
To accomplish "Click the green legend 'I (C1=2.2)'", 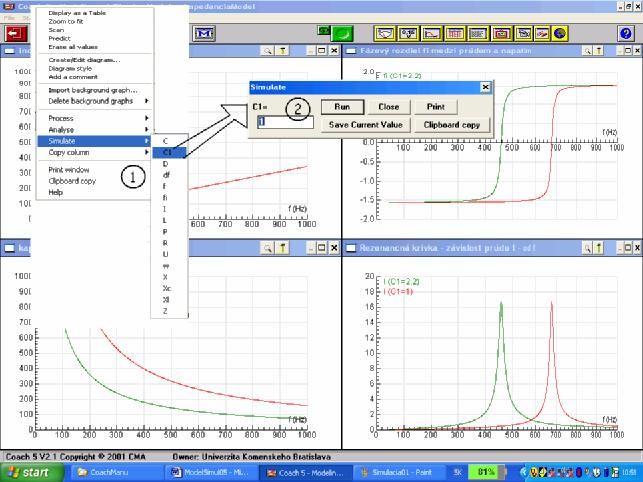I will click(x=401, y=282).
